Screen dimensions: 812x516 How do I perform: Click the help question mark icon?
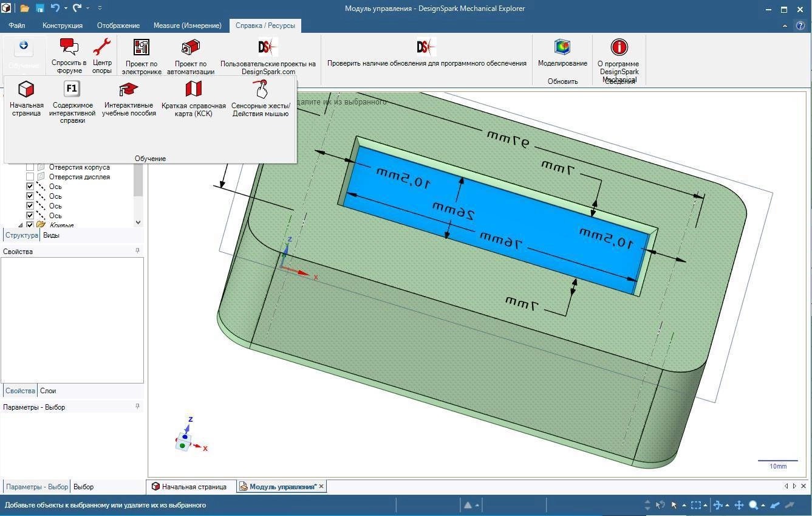(800, 26)
